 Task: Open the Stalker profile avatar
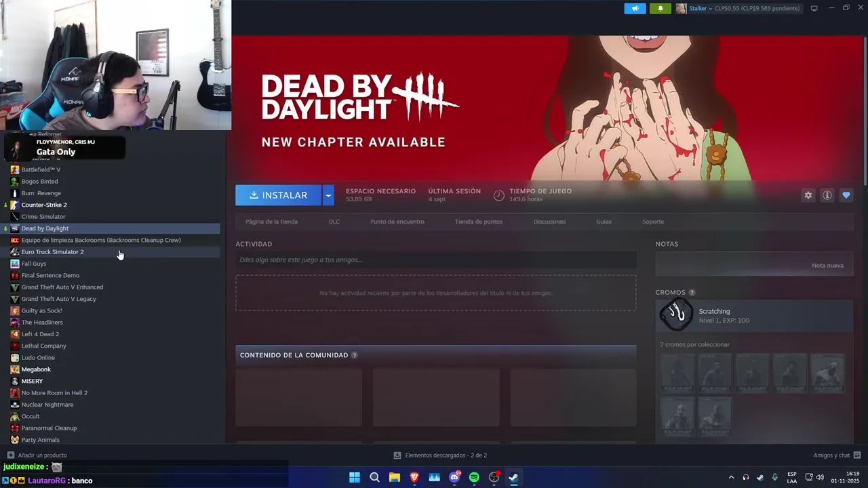[x=681, y=8]
